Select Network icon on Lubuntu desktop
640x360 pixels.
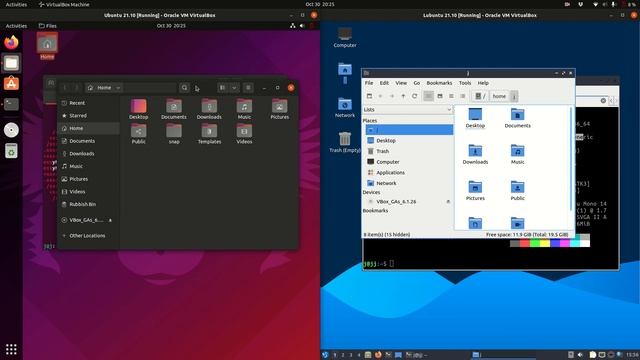tap(345, 108)
